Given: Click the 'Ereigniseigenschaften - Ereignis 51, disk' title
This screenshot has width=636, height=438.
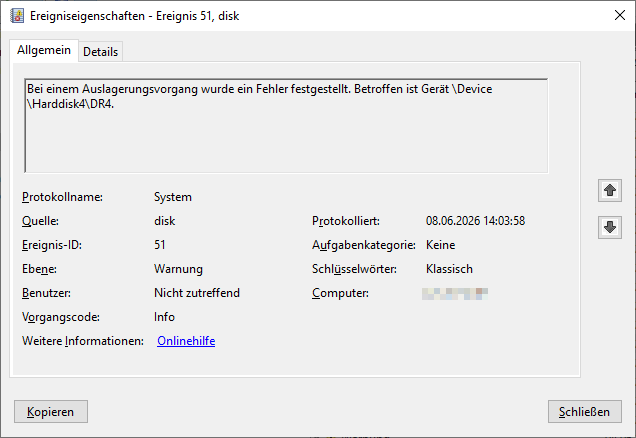Looking at the screenshot, I should pos(135,16).
